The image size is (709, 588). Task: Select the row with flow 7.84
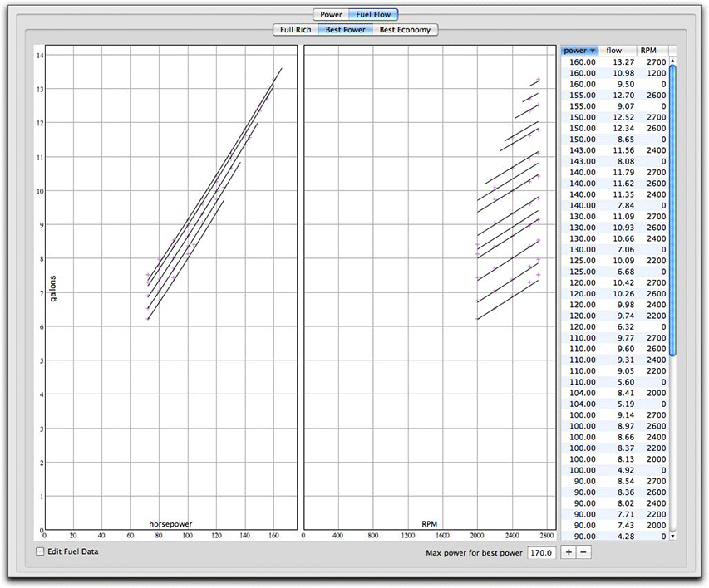coord(615,205)
